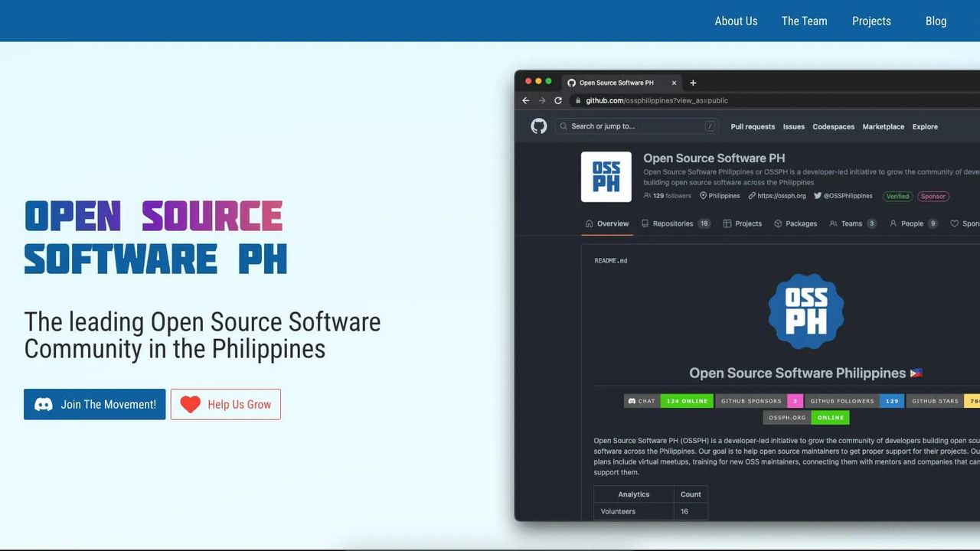Image resolution: width=980 pixels, height=551 pixels.
Task: Select the Overview tab
Action: coord(607,223)
